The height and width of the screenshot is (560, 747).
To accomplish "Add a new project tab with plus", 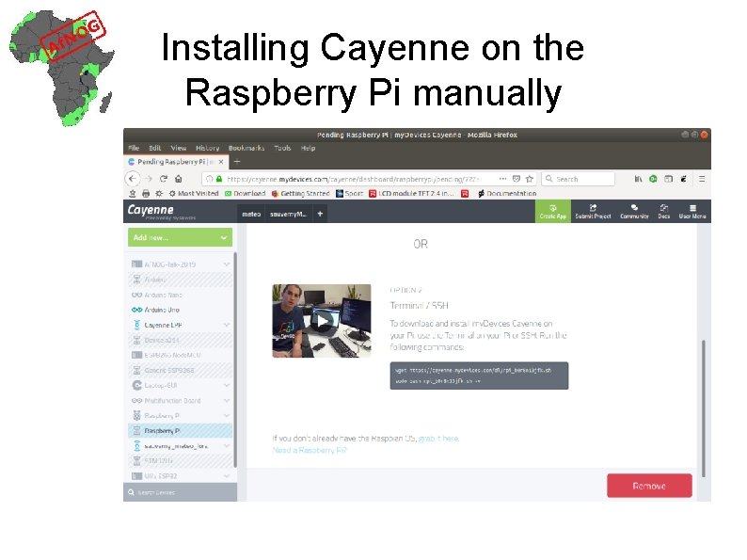I will point(320,214).
